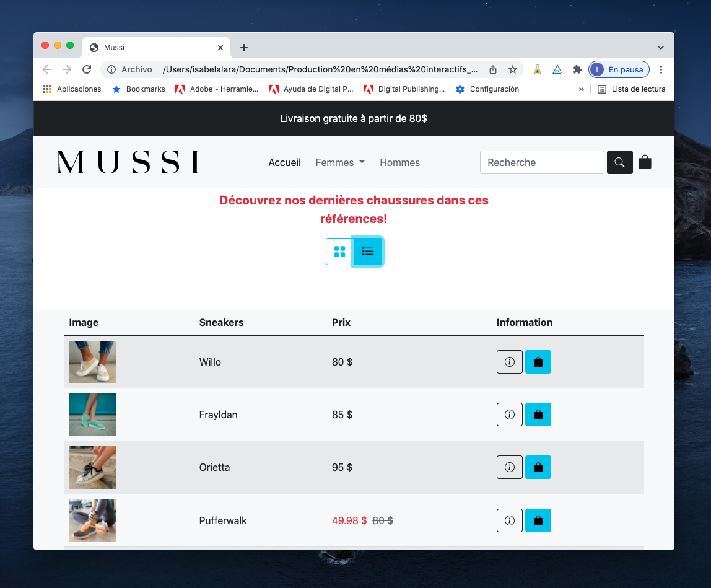Click the MUSSI logo
Image resolution: width=711 pixels, height=588 pixels.
(128, 162)
